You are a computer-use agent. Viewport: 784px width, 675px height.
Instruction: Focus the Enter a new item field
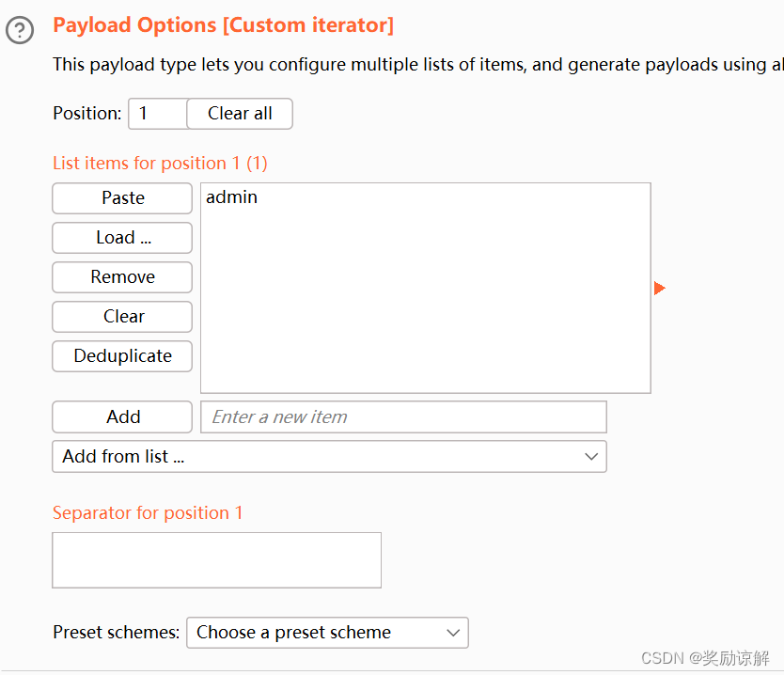click(403, 417)
